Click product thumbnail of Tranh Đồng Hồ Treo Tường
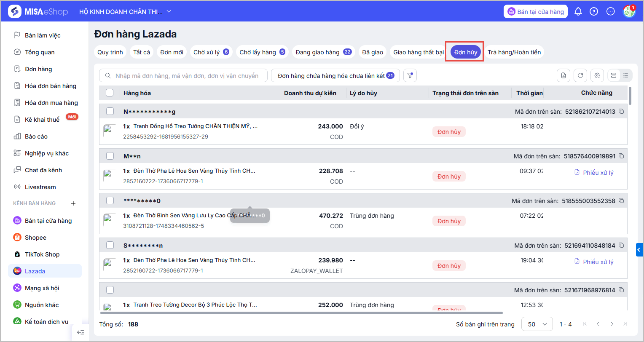 [110, 131]
